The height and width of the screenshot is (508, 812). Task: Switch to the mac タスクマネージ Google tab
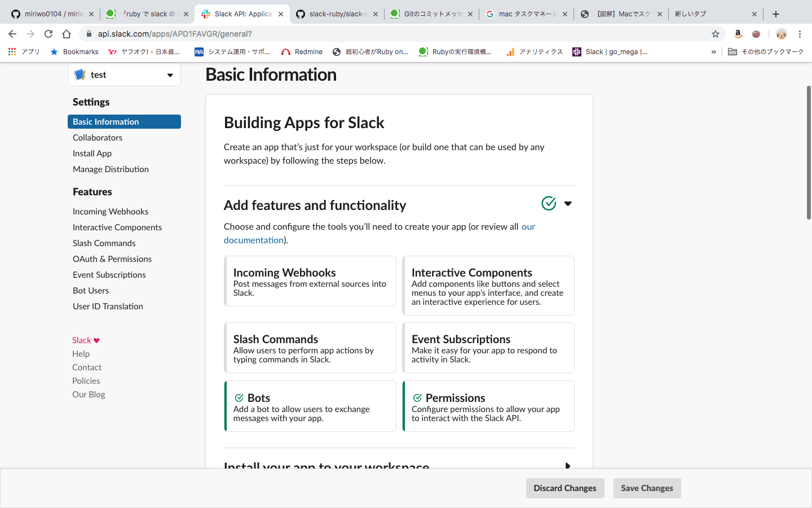pyautogui.click(x=526, y=14)
